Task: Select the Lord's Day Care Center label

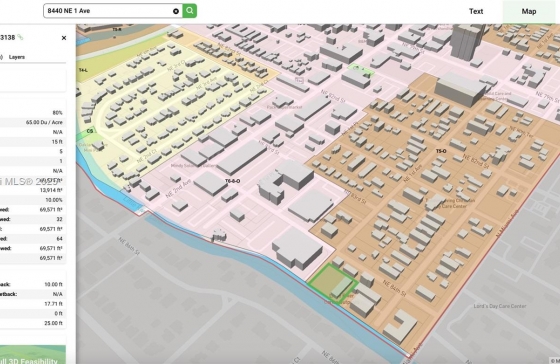Action: (x=500, y=306)
